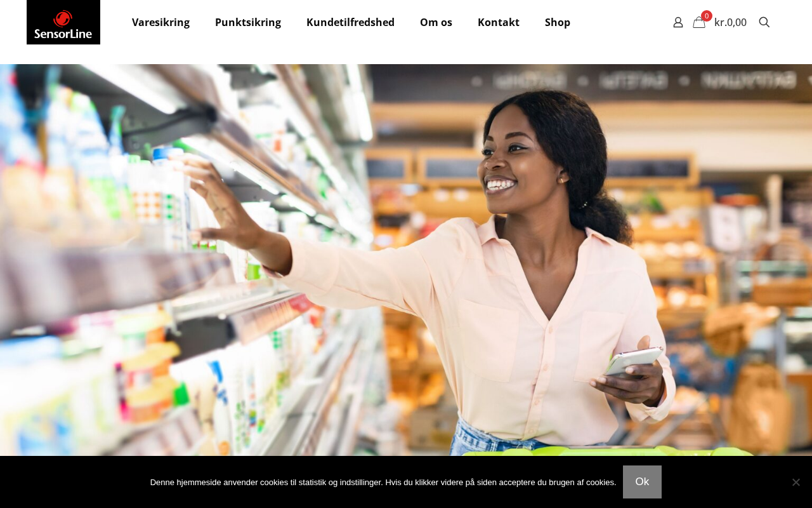812x508 pixels.
Task: Open the shopping cart icon
Action: tap(699, 22)
